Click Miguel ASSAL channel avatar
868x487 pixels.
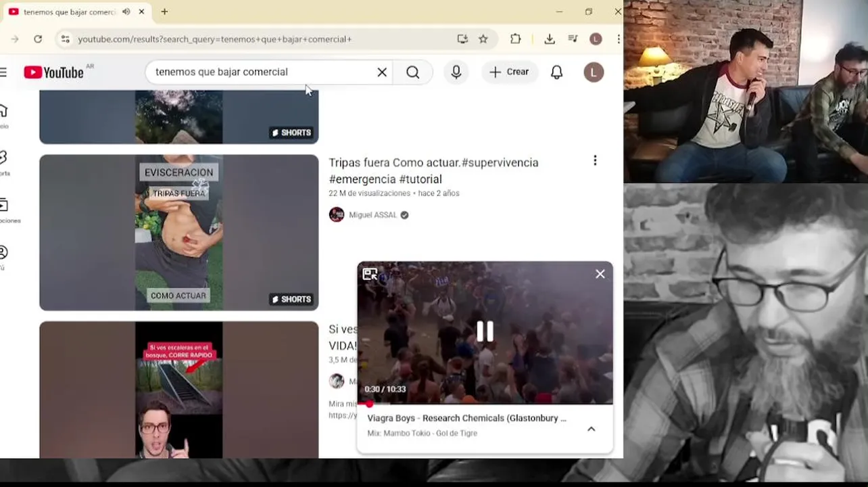(337, 215)
